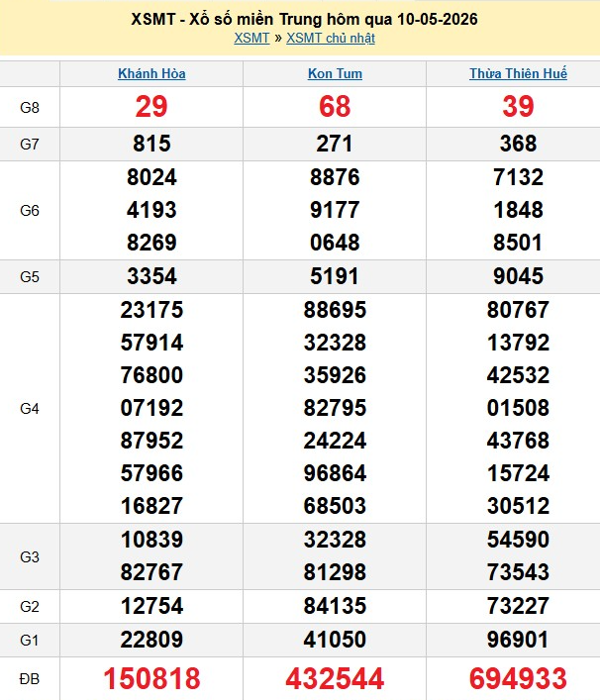Click G7 number 271
The height and width of the screenshot is (700, 600).
click(335, 144)
